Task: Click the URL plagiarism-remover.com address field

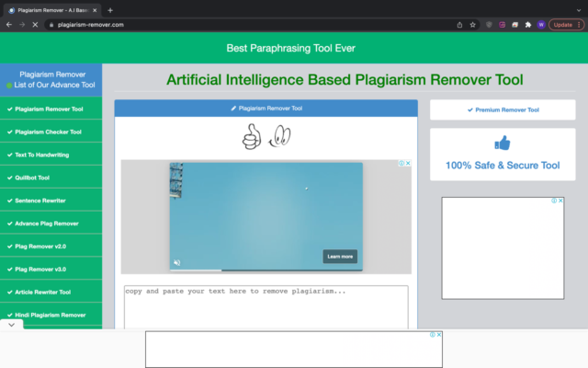Action: click(x=90, y=25)
